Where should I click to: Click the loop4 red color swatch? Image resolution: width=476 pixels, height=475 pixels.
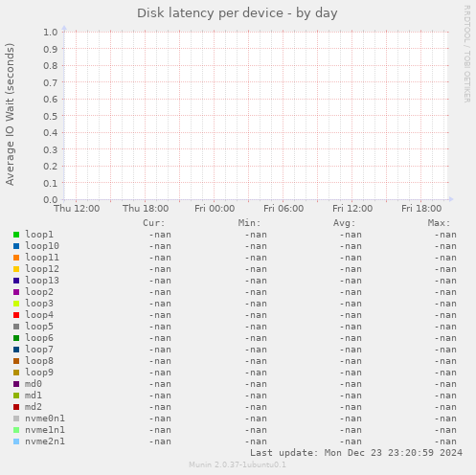tap(16, 315)
